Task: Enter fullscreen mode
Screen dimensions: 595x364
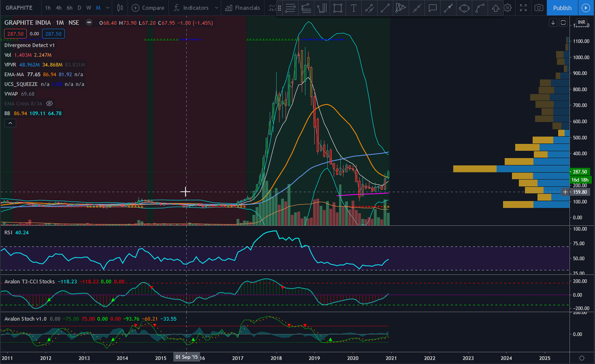Action: (x=523, y=8)
